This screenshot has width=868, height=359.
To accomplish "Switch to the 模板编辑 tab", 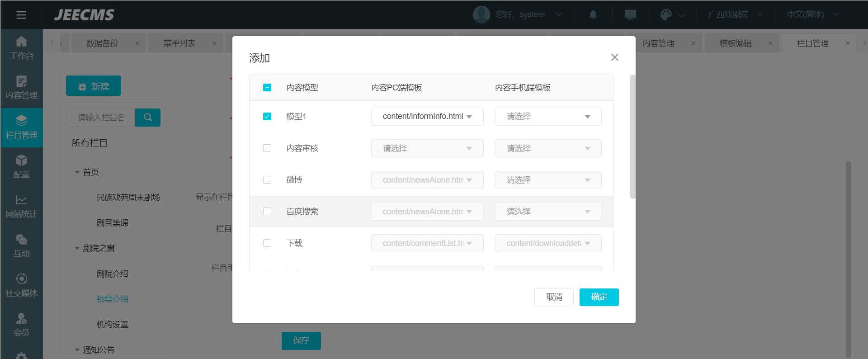I will tap(736, 43).
